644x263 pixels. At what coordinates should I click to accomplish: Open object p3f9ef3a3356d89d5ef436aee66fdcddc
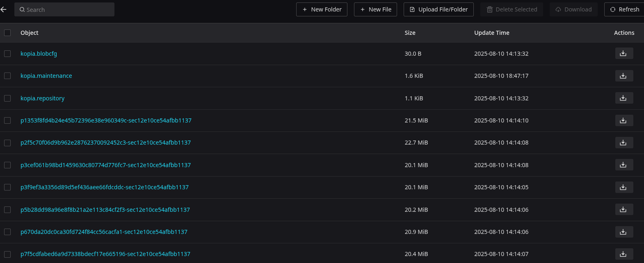click(x=105, y=187)
